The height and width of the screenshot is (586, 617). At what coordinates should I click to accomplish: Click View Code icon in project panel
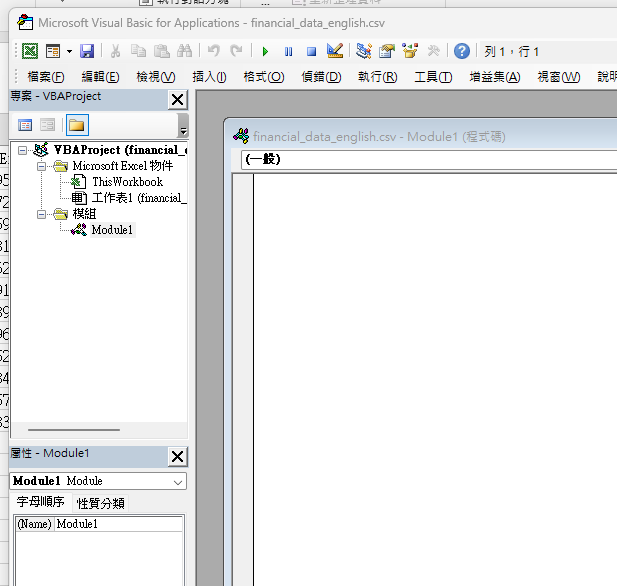tap(25, 125)
